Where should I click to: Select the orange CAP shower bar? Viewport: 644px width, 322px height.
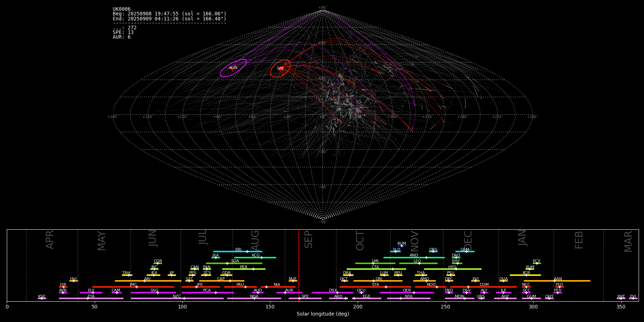(222, 281)
